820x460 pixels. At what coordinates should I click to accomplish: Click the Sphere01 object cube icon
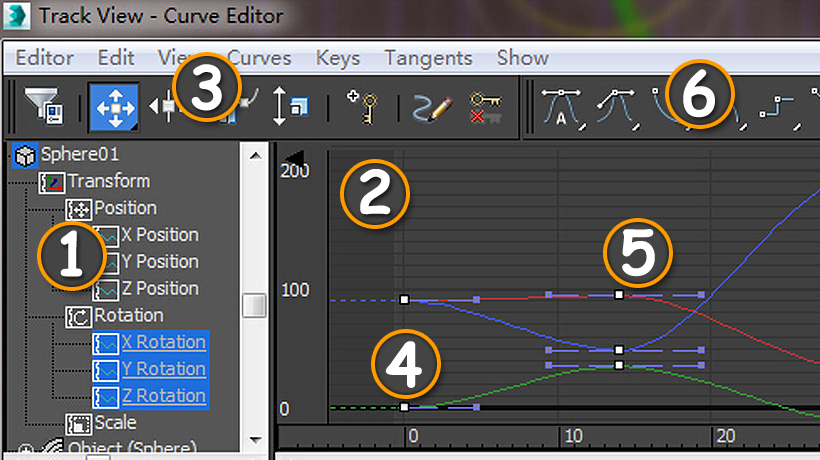(x=24, y=156)
